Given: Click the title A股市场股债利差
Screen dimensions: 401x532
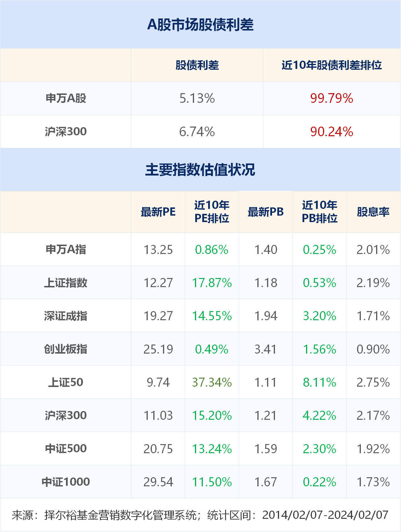Looking at the screenshot, I should (200, 25).
